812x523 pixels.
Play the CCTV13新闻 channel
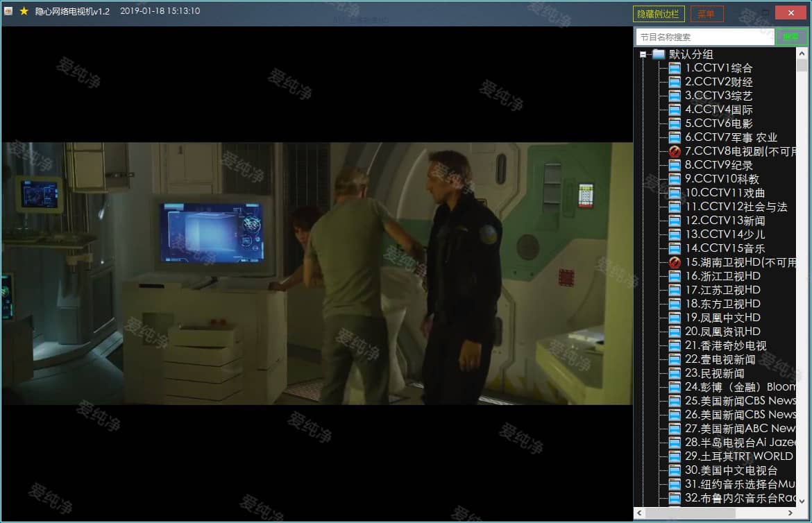coord(725,221)
